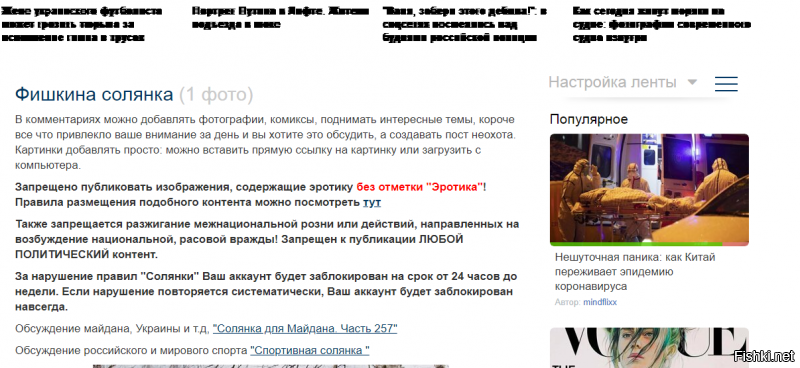Open author mindflixx profile
The height and width of the screenshot is (368, 800).
[x=600, y=302]
